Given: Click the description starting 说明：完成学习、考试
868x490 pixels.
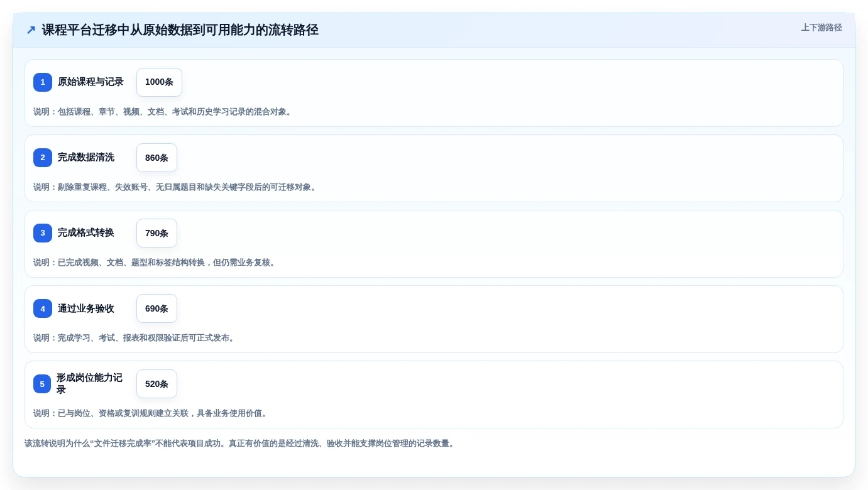Looking at the screenshot, I should [x=135, y=338].
